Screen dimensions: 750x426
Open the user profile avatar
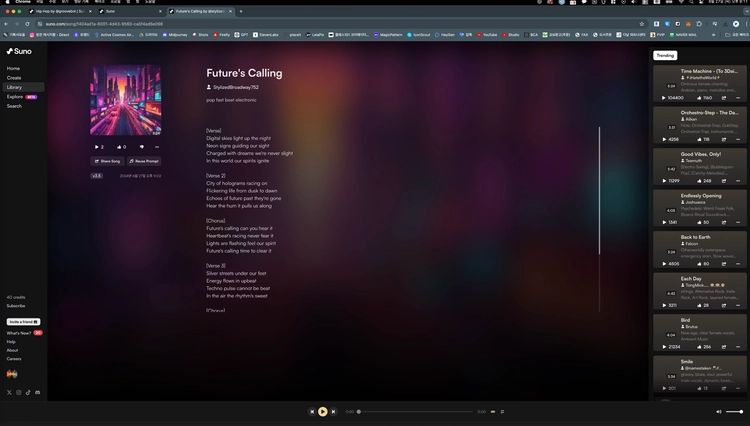pyautogui.click(x=12, y=374)
